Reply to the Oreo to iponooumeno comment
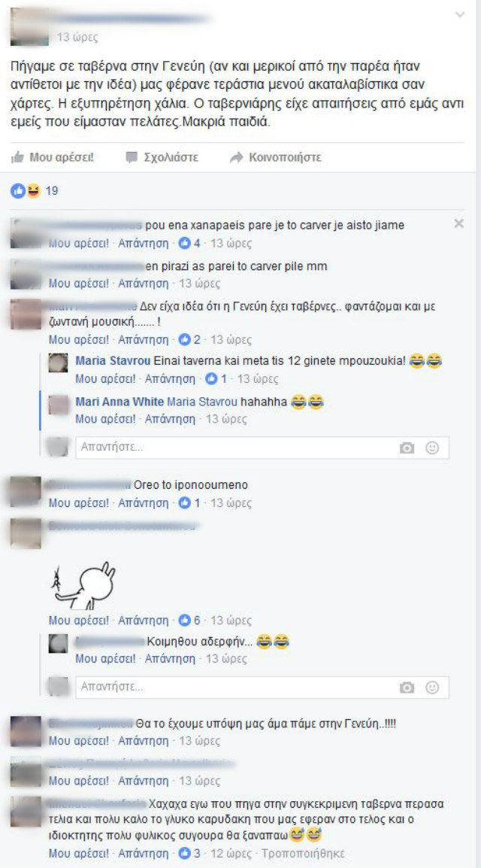481x868 pixels. coord(144,503)
